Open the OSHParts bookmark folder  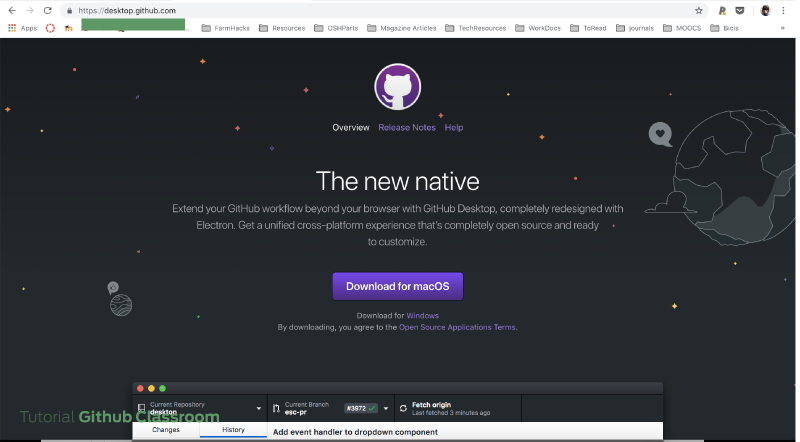[336, 28]
